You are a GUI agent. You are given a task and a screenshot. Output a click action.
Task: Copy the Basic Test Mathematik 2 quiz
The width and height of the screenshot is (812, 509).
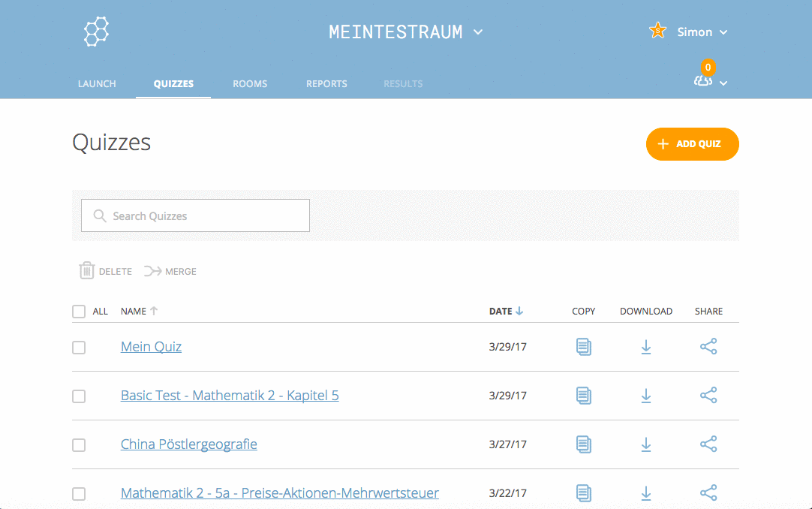[583, 396]
